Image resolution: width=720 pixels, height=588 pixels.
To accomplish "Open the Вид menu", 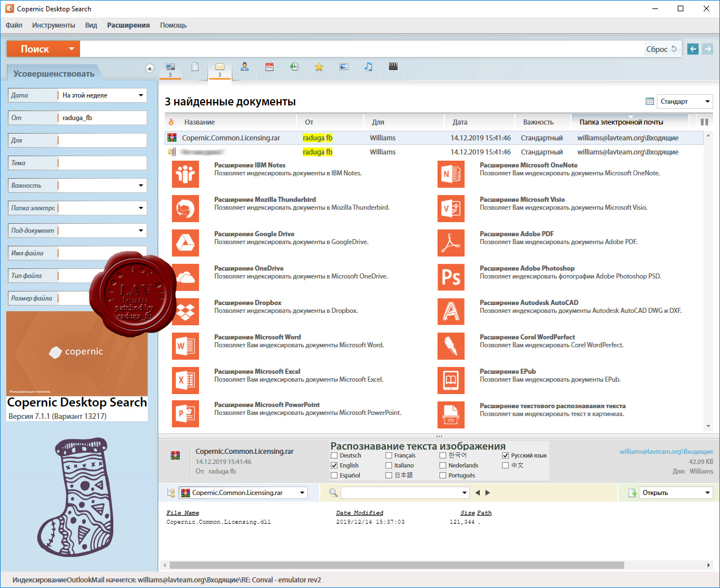I will (91, 25).
